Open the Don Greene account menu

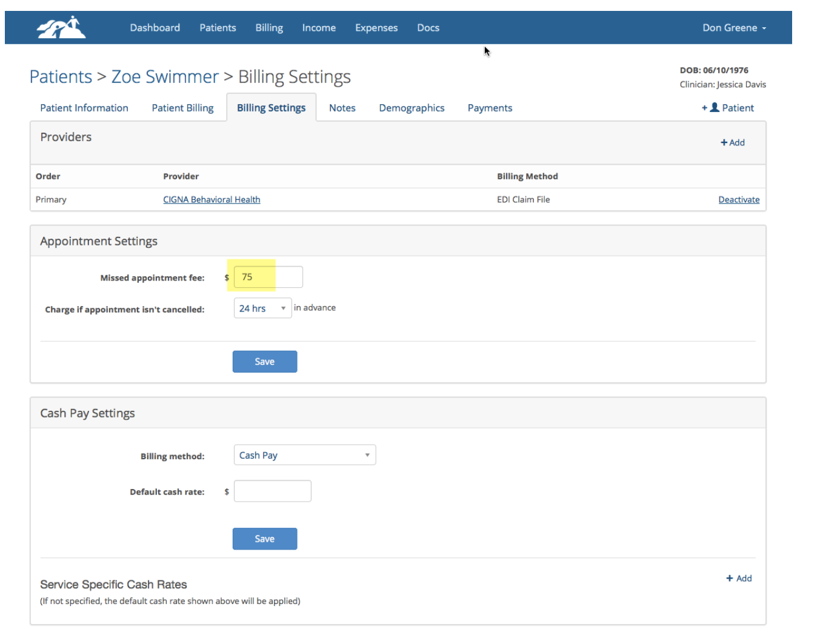(733, 27)
